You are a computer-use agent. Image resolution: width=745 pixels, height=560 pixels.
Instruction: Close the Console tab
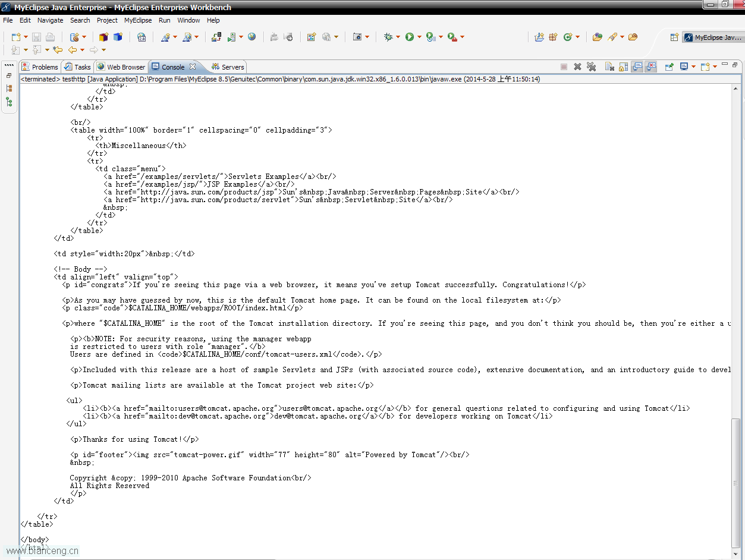[x=193, y=67]
